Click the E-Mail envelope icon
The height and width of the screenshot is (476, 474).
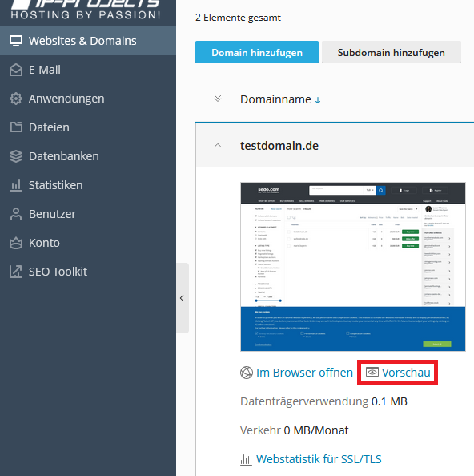(16, 70)
